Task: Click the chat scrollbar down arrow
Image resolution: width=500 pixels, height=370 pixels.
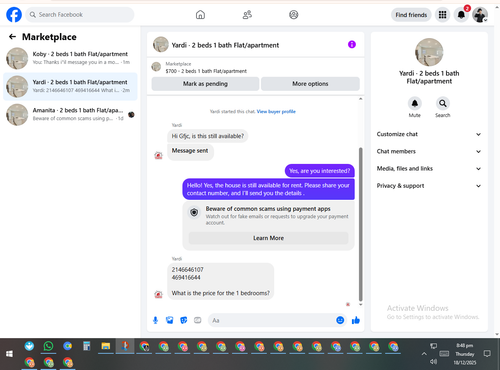Action: (360, 304)
